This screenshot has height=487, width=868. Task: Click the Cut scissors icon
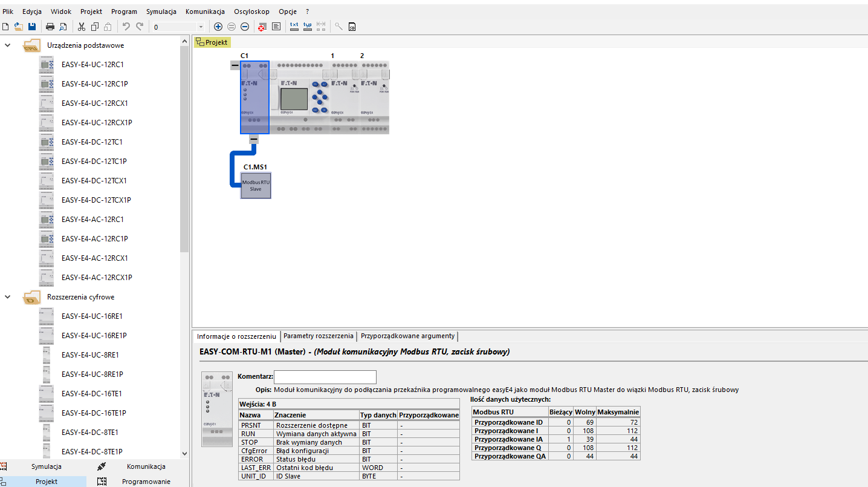(x=82, y=27)
